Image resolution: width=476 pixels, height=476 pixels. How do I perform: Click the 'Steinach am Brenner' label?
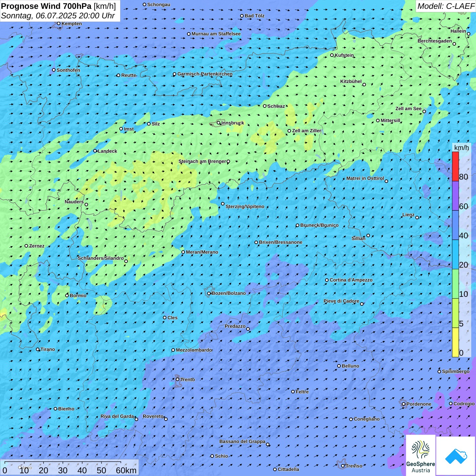(202, 161)
